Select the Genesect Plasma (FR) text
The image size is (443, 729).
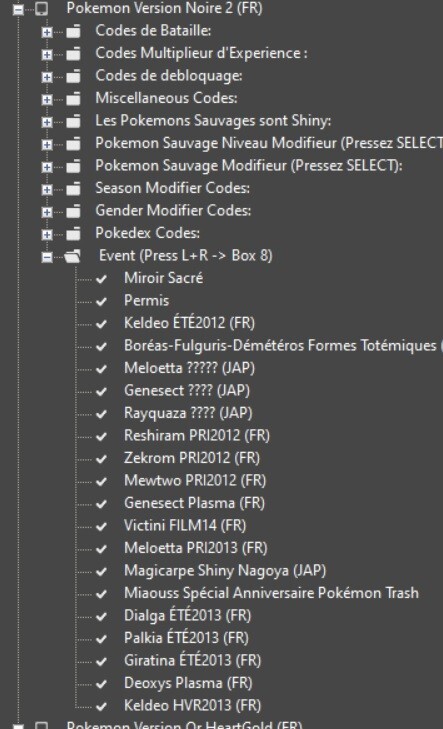coord(194,503)
